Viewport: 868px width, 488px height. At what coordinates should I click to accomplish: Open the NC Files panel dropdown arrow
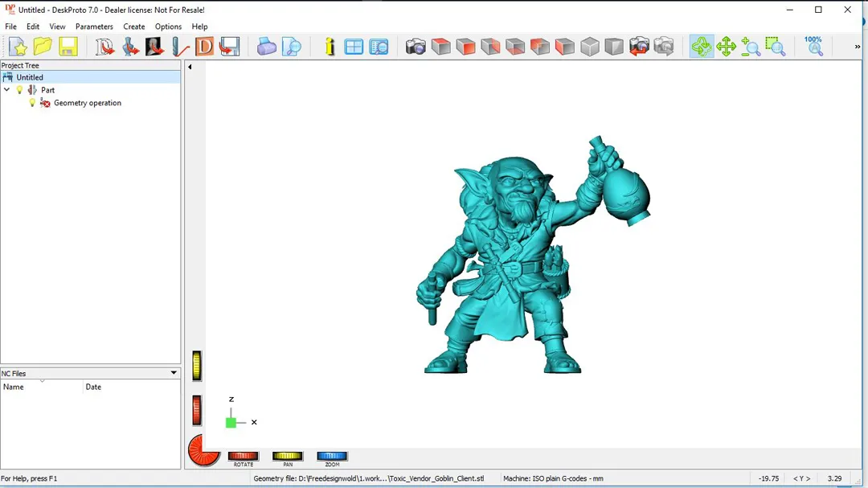coord(174,373)
